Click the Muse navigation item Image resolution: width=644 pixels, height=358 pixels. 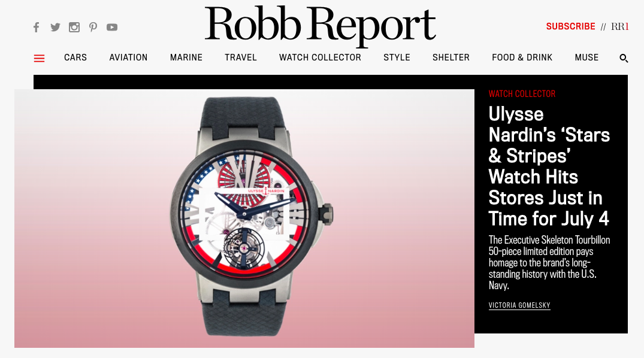(586, 57)
